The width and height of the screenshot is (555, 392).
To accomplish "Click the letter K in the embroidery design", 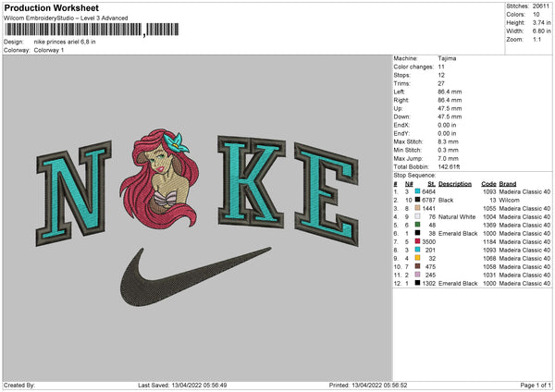I will (x=252, y=181).
